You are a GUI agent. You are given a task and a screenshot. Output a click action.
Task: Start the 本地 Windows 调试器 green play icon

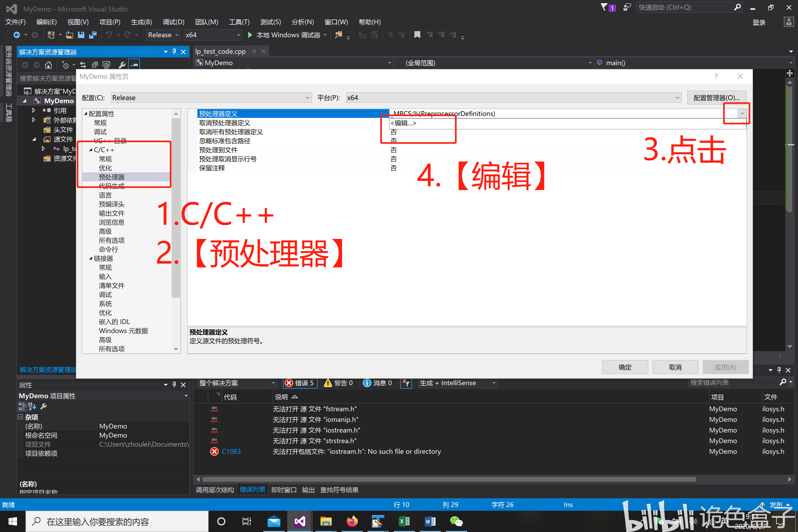point(250,35)
